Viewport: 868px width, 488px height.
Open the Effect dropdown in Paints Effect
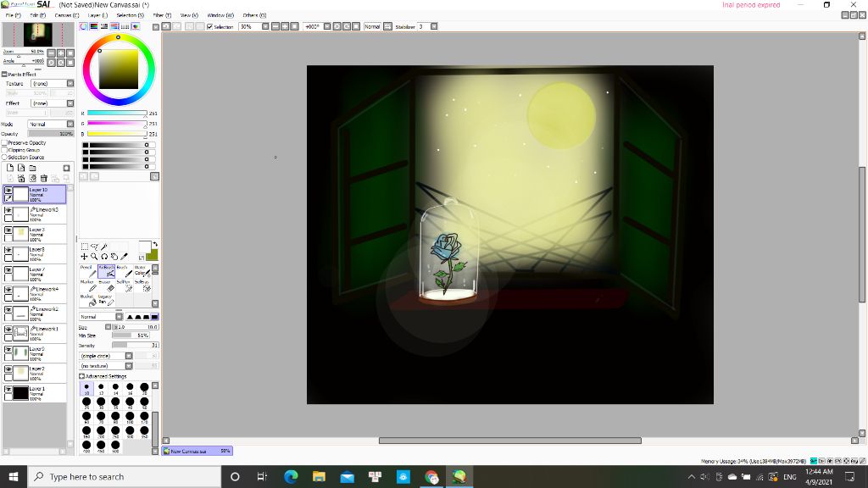coord(70,103)
